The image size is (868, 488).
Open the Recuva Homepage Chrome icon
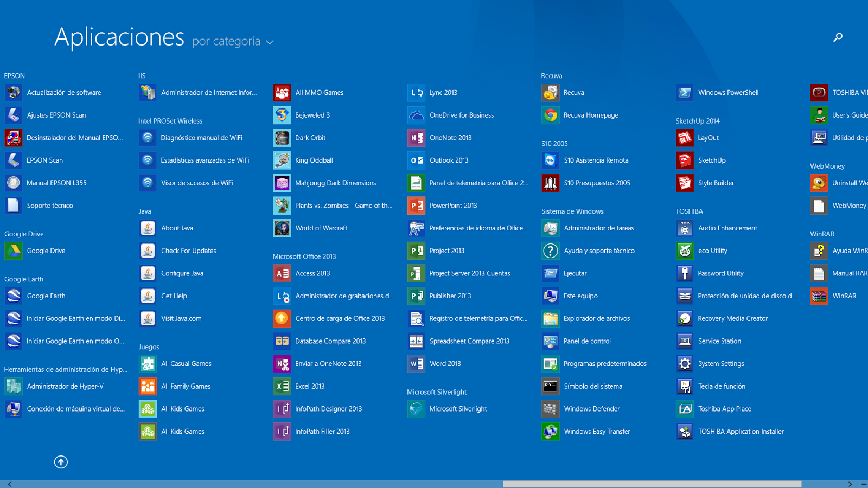coord(551,115)
